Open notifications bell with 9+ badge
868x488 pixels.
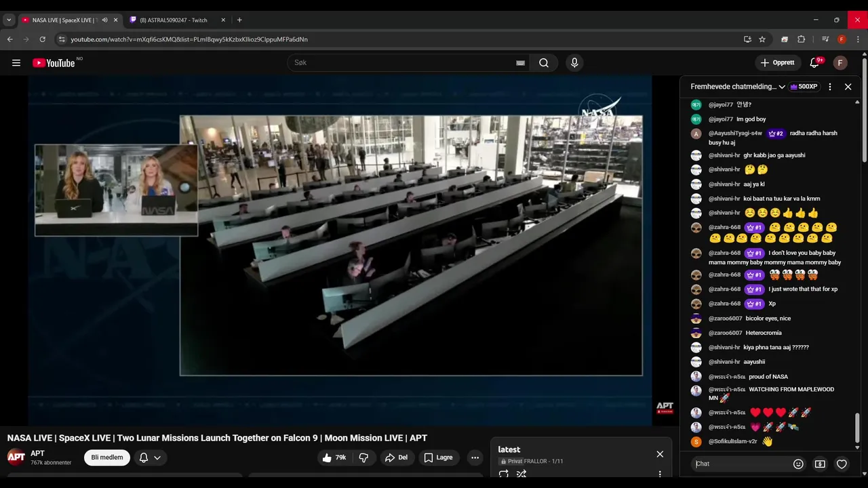point(814,63)
